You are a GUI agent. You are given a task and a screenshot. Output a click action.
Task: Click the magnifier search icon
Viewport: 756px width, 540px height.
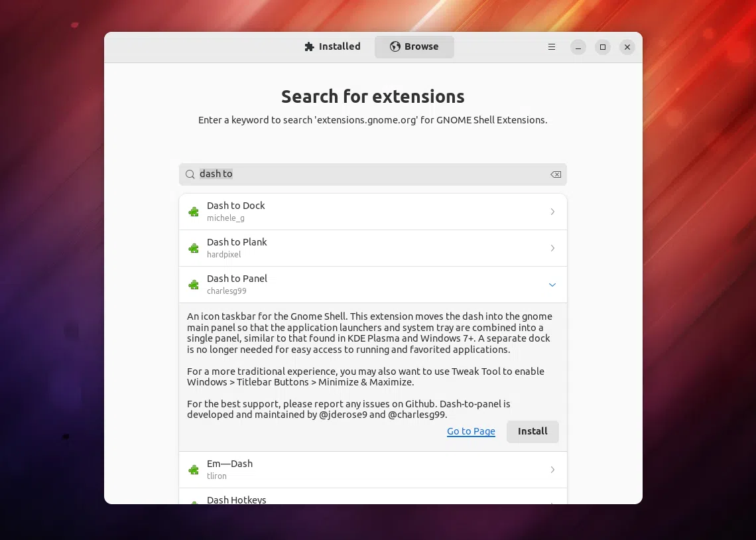coord(190,174)
